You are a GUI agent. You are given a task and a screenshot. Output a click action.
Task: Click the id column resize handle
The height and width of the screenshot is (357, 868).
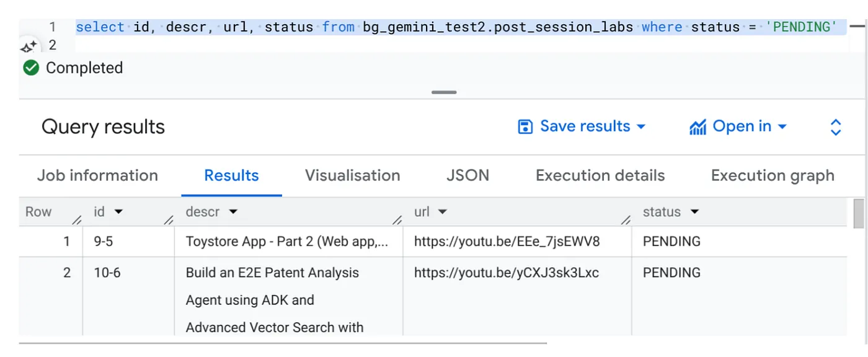pos(168,219)
